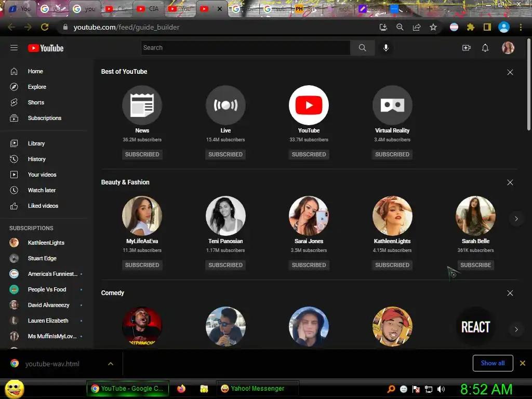Open the Virtual Reality channel icon
The width and height of the screenshot is (532, 399).
(392, 105)
